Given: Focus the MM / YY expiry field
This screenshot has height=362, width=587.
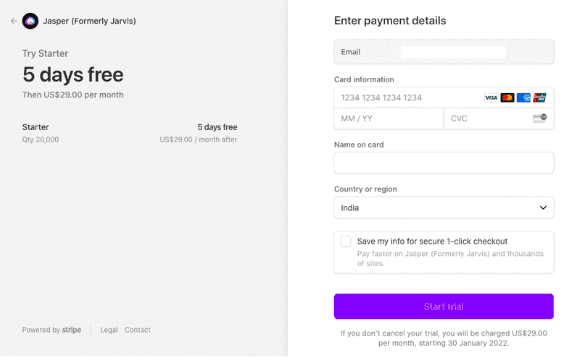Looking at the screenshot, I should click(389, 119).
